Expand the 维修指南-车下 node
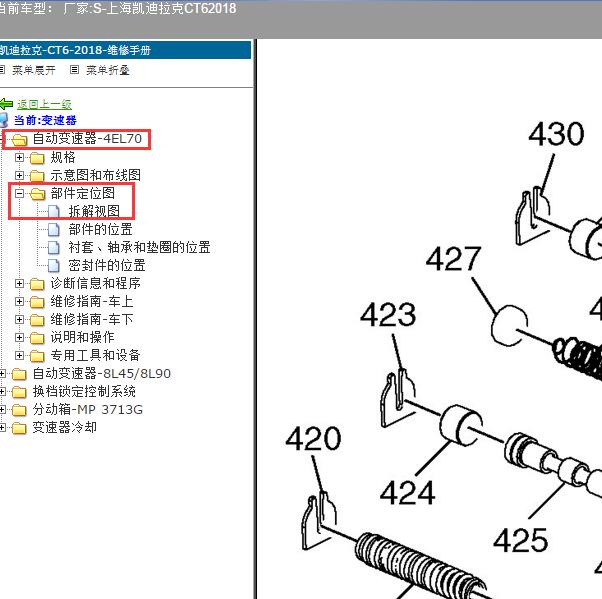Image resolution: width=602 pixels, height=599 pixels. click(x=19, y=319)
